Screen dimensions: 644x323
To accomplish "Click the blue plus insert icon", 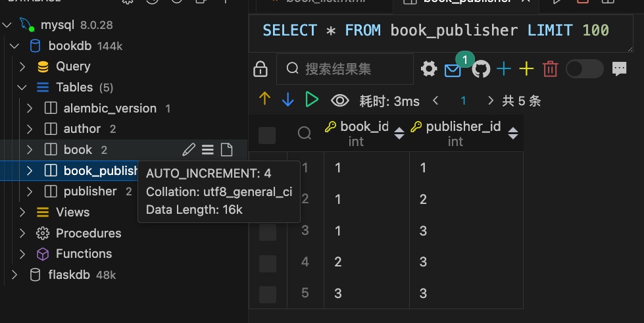I will (x=504, y=68).
